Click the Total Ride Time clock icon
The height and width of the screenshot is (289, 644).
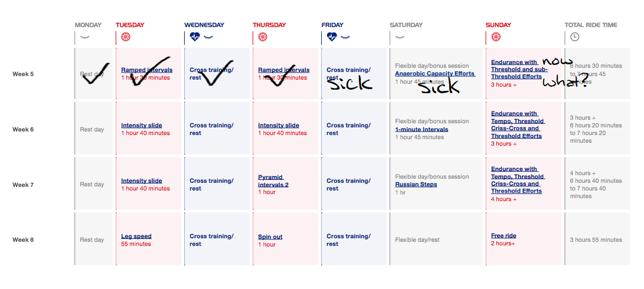pos(574,37)
